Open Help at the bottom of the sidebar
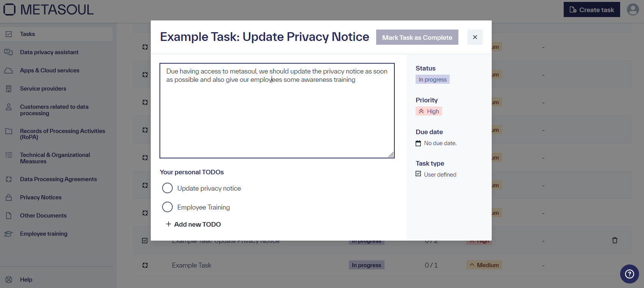The width and height of the screenshot is (644, 288). [x=26, y=279]
